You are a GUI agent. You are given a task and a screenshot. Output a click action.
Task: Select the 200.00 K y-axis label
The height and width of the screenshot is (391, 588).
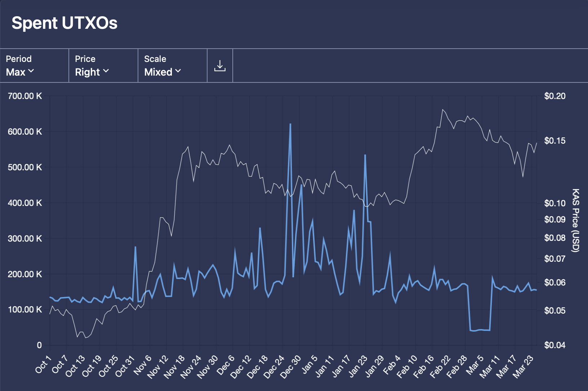click(x=25, y=274)
